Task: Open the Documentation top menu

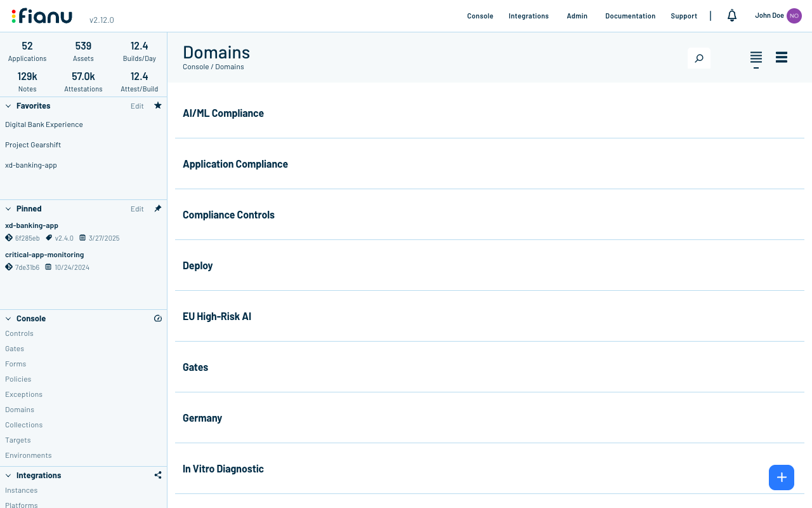Action: click(630, 16)
